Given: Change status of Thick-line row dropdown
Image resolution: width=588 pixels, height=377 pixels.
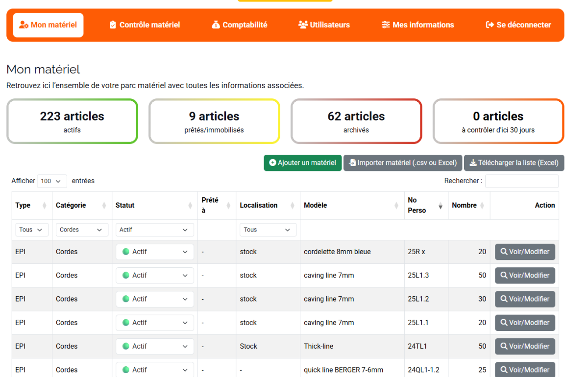Looking at the screenshot, I should coord(154,347).
